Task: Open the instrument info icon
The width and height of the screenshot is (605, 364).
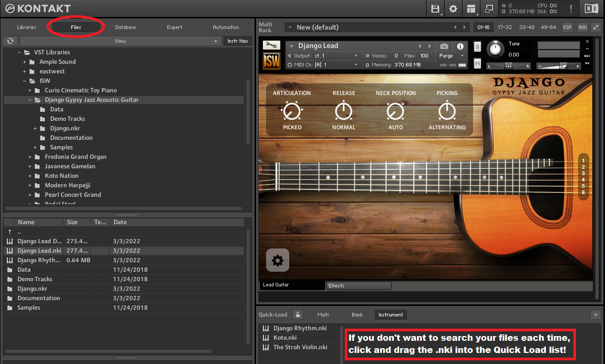Action: pyautogui.click(x=460, y=46)
